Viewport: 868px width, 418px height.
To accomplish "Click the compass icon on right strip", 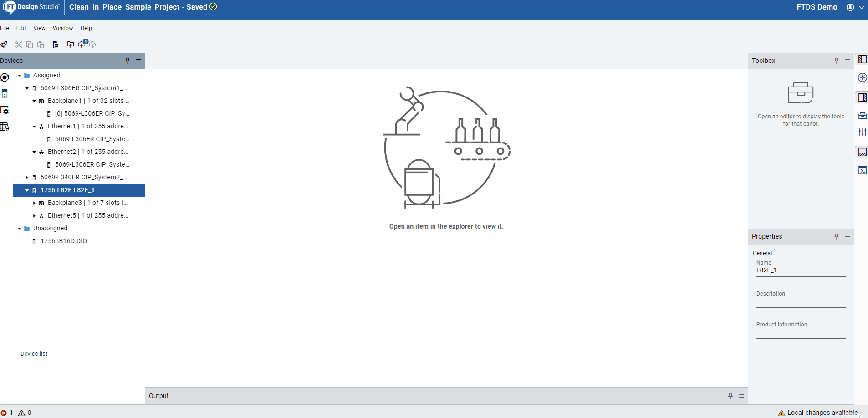I will (862, 77).
